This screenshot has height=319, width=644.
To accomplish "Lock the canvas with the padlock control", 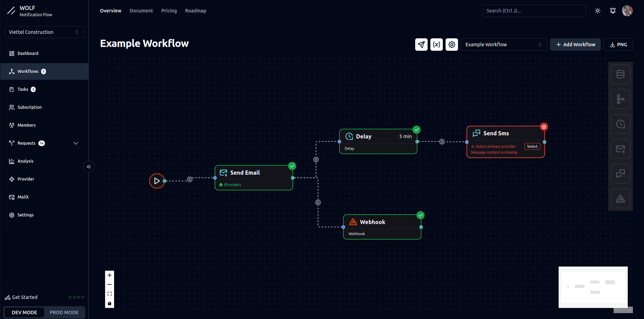I will click(110, 303).
